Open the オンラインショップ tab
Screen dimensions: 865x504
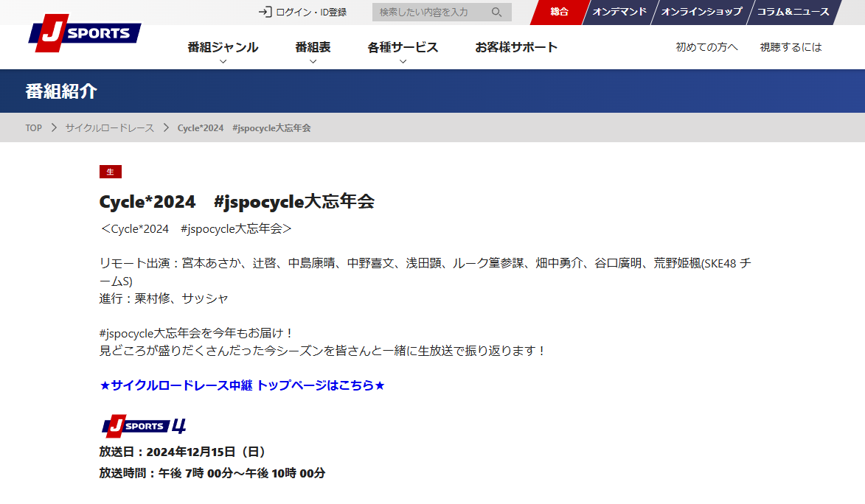701,12
